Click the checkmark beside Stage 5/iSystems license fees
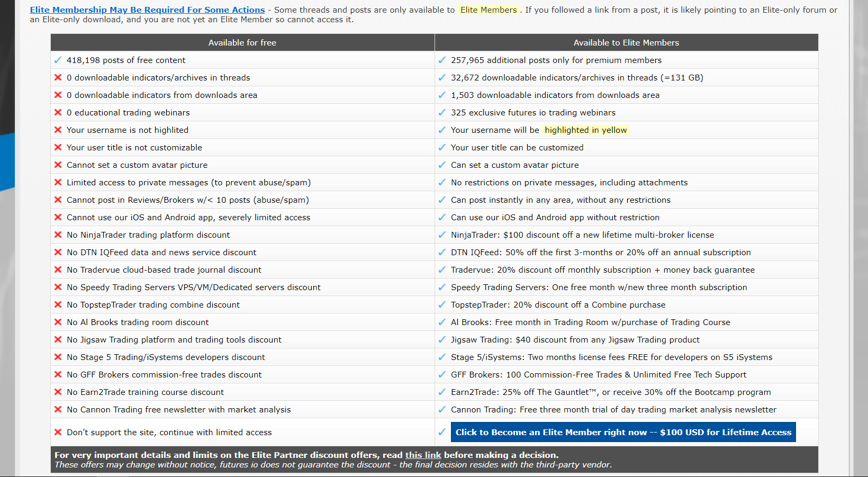868x477 pixels. click(442, 357)
